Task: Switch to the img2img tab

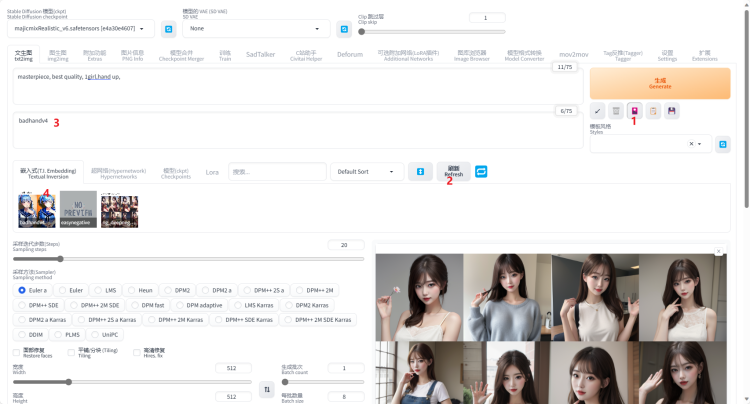Action: click(x=58, y=56)
